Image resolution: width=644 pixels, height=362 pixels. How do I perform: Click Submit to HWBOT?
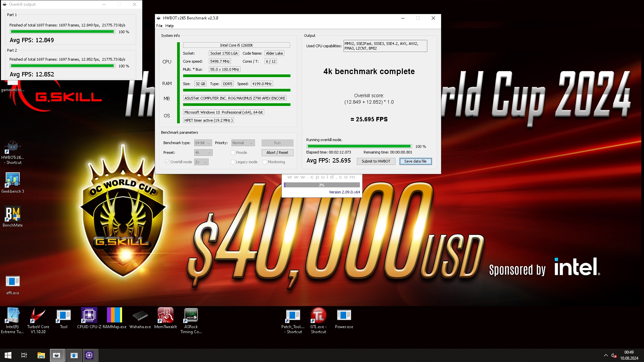pos(376,161)
